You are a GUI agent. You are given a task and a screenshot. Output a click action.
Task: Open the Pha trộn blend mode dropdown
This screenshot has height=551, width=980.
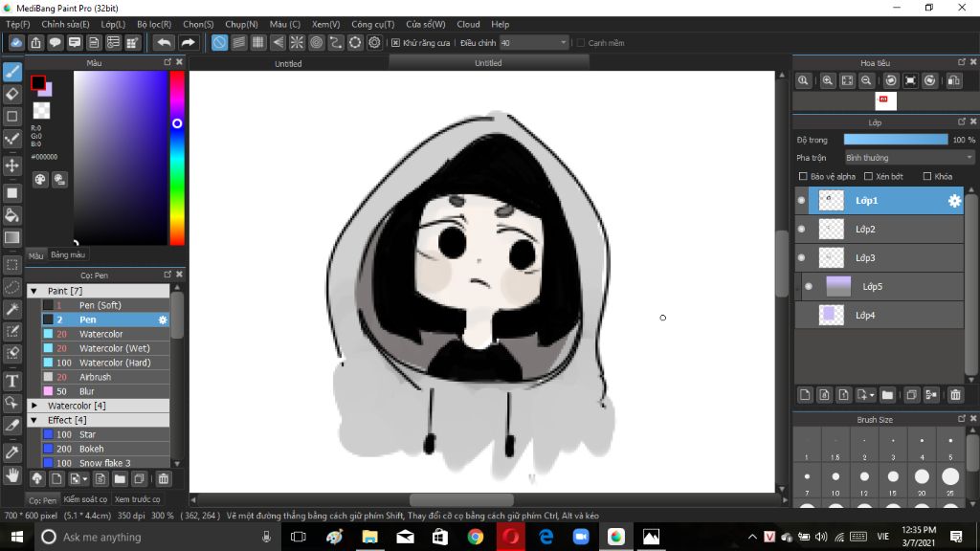pyautogui.click(x=909, y=158)
